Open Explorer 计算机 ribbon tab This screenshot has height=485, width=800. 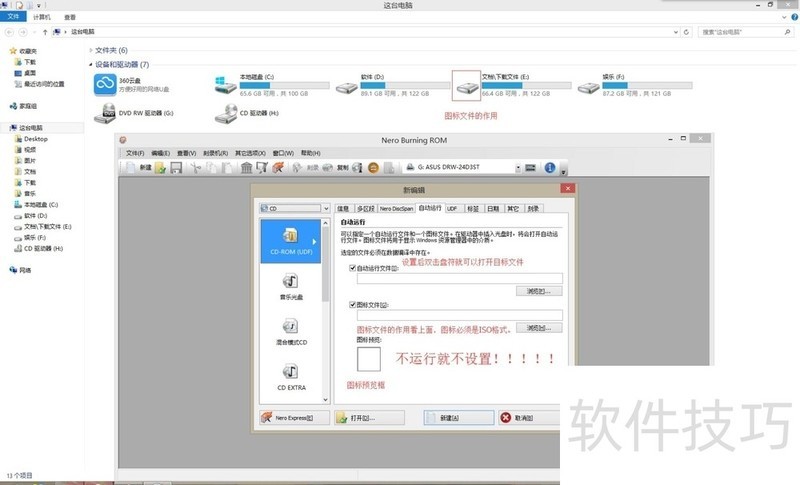(x=42, y=17)
